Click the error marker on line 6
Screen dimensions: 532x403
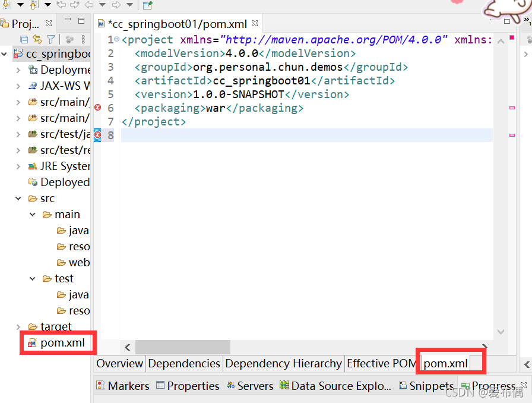tap(99, 108)
